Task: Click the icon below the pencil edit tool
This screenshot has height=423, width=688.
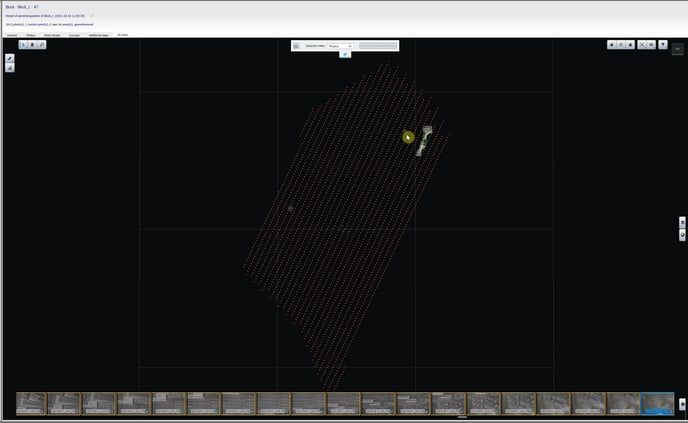Action: click(x=10, y=68)
